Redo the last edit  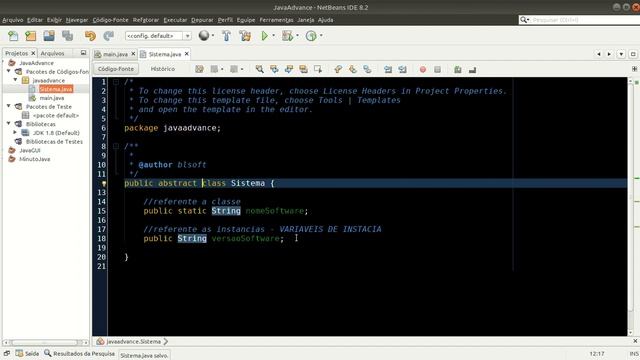click(x=108, y=36)
